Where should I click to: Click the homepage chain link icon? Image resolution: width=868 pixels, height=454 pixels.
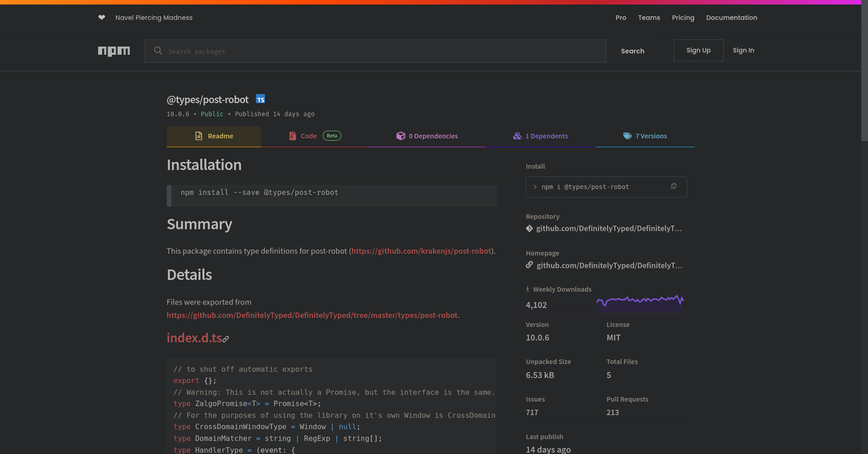point(529,265)
